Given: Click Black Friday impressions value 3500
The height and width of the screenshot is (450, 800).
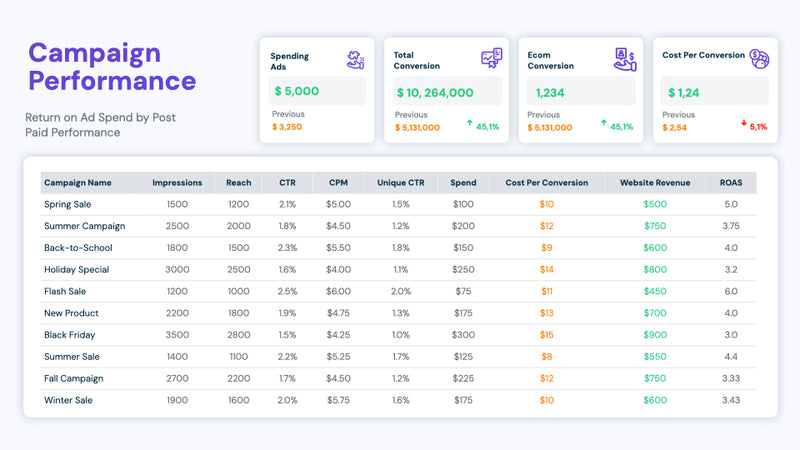Looking at the screenshot, I should click(x=177, y=335).
